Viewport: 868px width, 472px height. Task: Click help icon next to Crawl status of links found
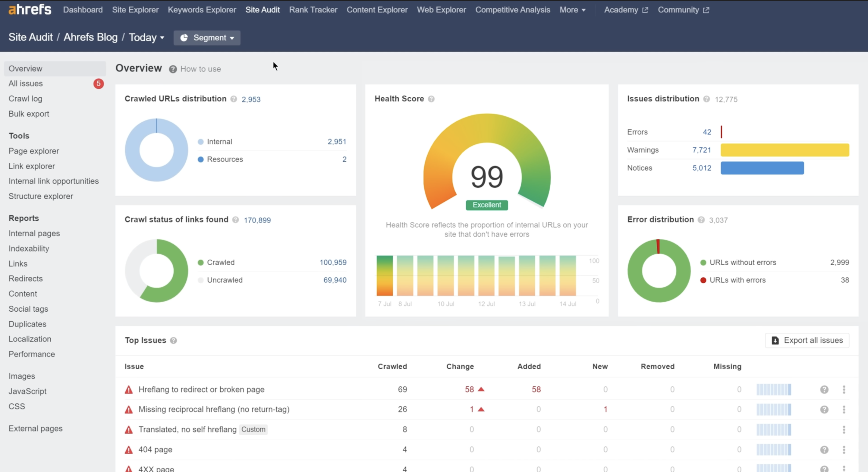(235, 220)
